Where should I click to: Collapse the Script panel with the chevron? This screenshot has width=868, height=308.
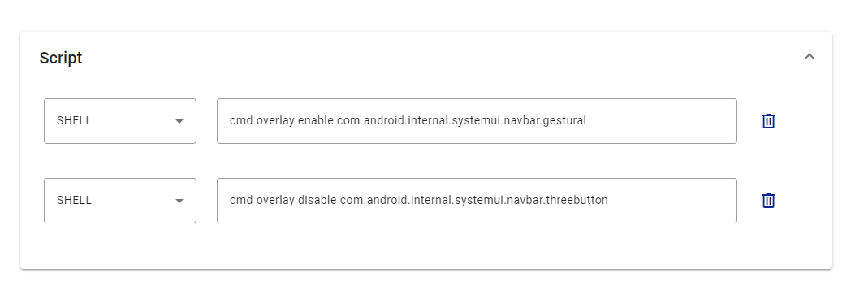pyautogui.click(x=810, y=56)
